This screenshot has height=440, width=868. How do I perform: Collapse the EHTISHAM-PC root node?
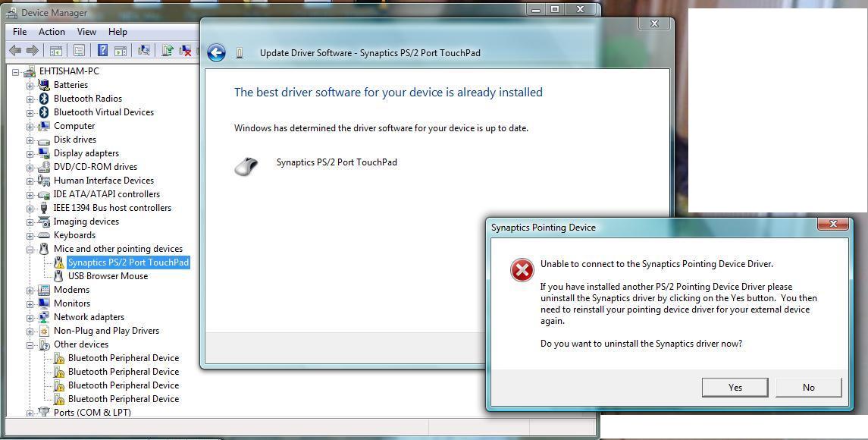click(15, 72)
